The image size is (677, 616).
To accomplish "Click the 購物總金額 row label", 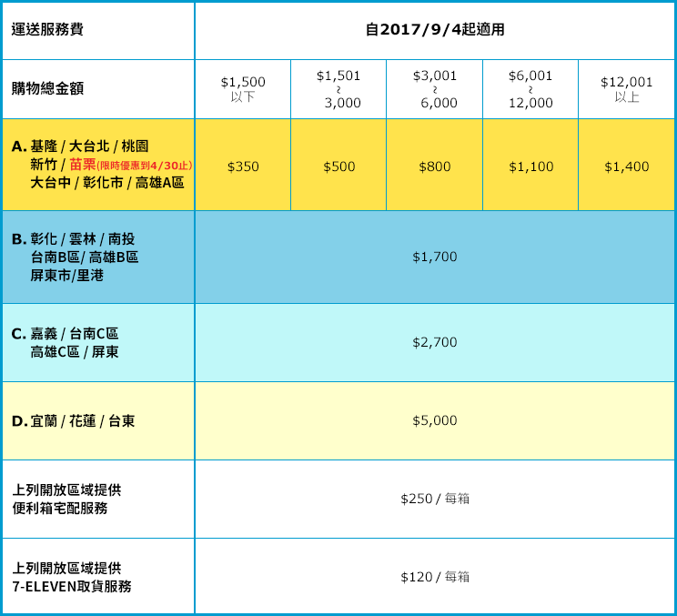I will (x=47, y=89).
